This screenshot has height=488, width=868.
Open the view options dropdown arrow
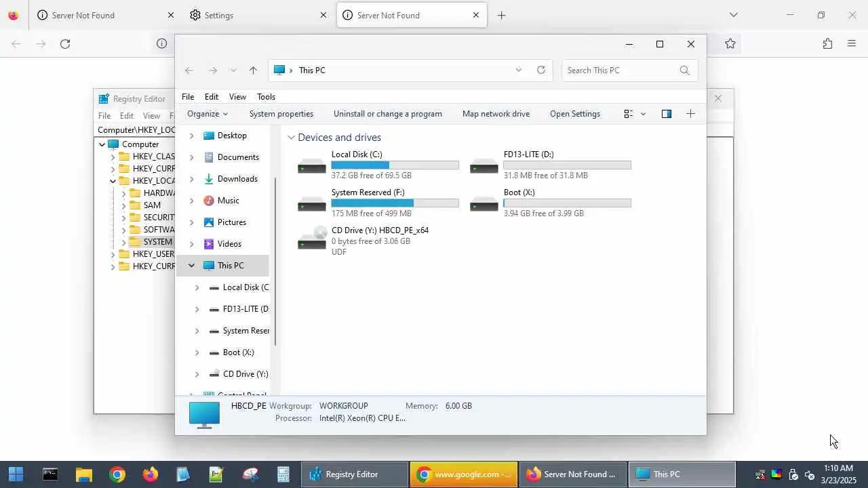pos(644,114)
